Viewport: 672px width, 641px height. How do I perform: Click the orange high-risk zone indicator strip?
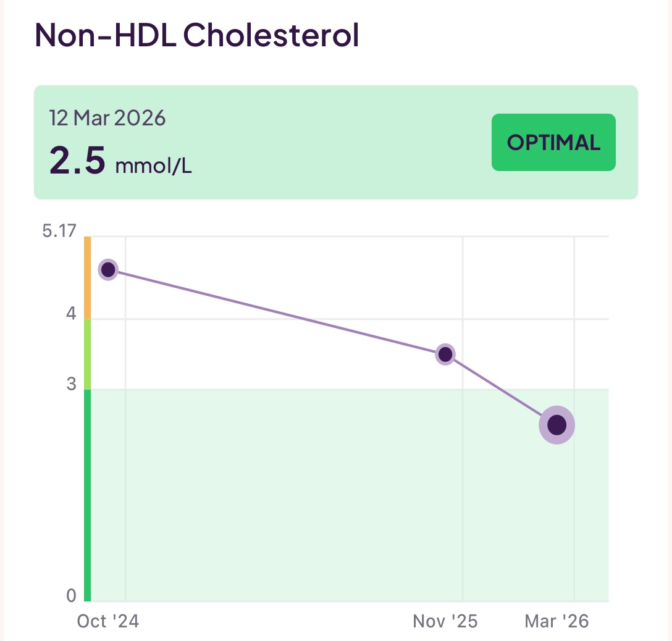tap(87, 275)
